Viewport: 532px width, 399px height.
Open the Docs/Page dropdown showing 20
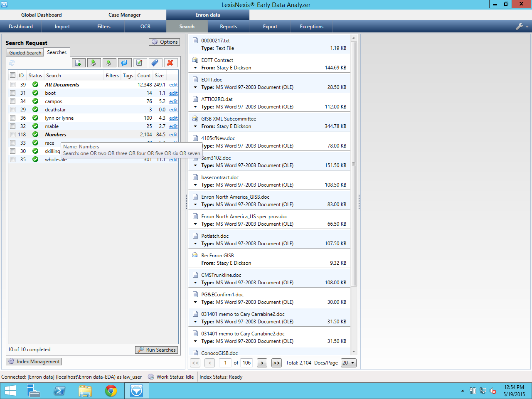(x=348, y=363)
